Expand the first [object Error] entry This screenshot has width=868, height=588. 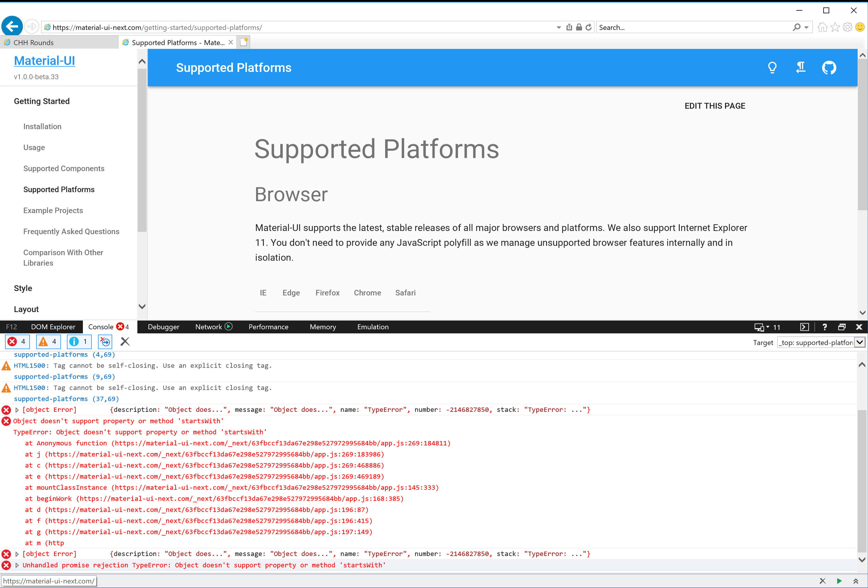[17, 410]
